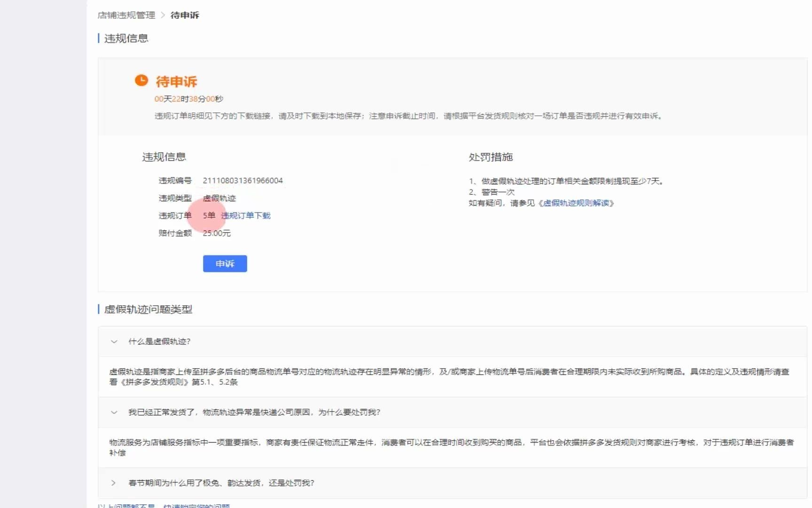Image resolution: width=812 pixels, height=508 pixels.
Task: Open the 违规订单下载 download link
Action: [246, 216]
